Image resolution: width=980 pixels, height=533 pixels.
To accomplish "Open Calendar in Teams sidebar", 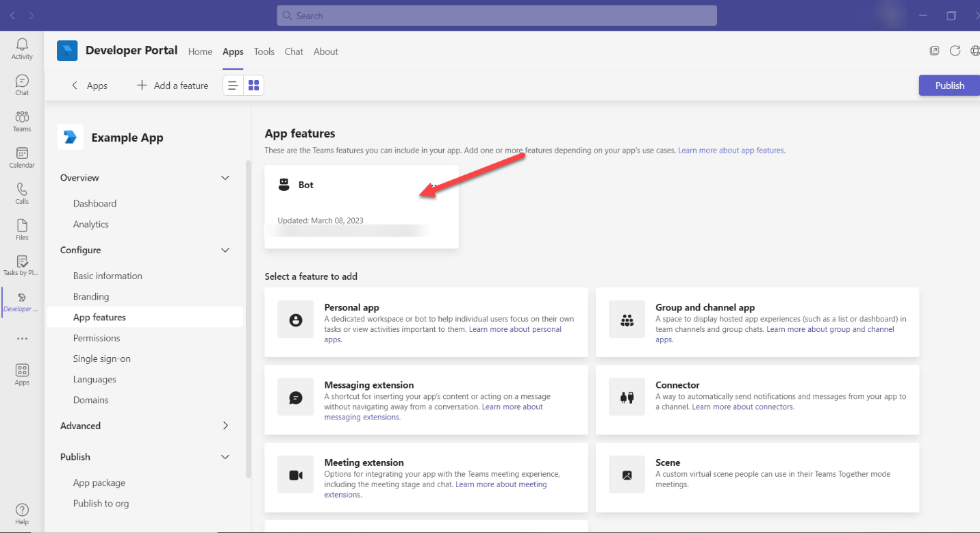I will click(x=22, y=157).
